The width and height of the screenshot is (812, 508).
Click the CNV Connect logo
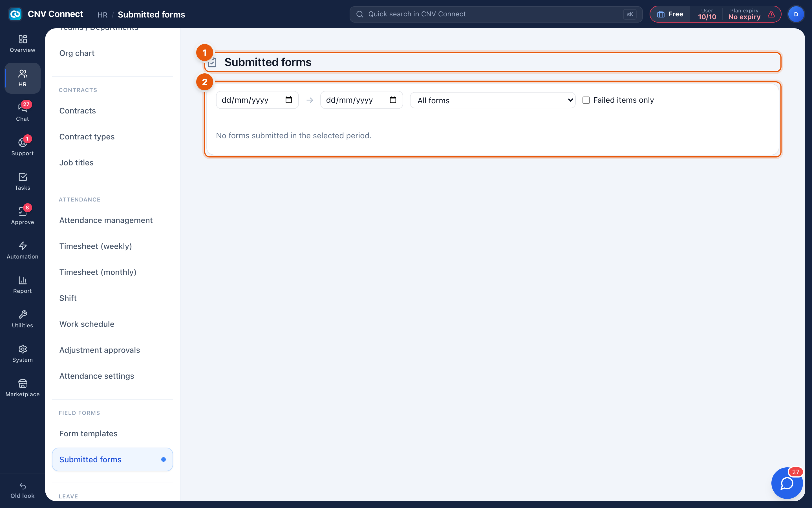[15, 14]
